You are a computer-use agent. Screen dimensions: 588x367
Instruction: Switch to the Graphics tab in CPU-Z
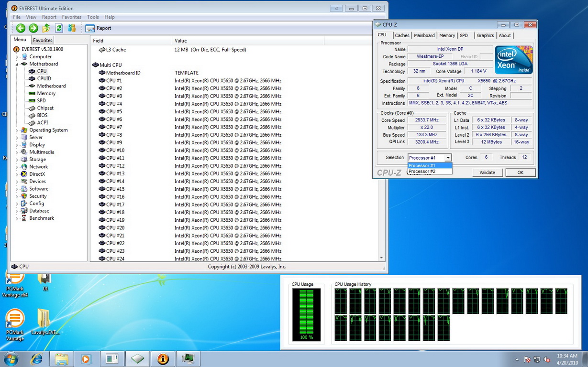pyautogui.click(x=485, y=35)
